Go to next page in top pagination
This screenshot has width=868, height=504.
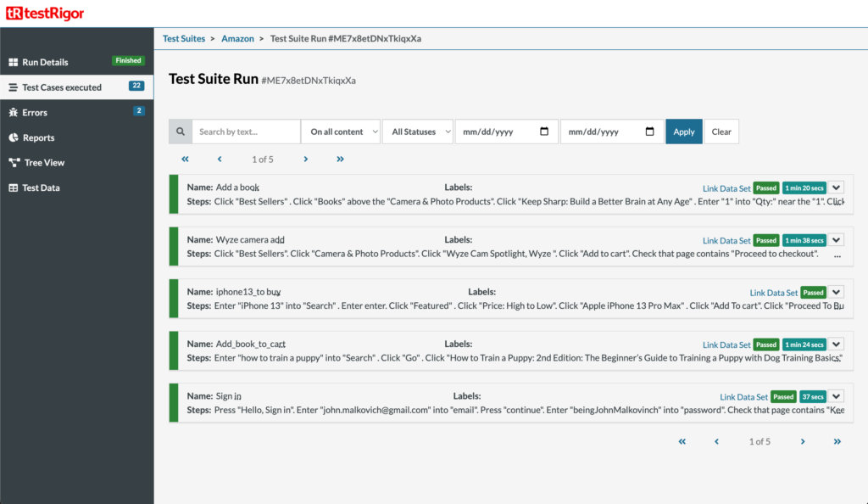coord(305,159)
